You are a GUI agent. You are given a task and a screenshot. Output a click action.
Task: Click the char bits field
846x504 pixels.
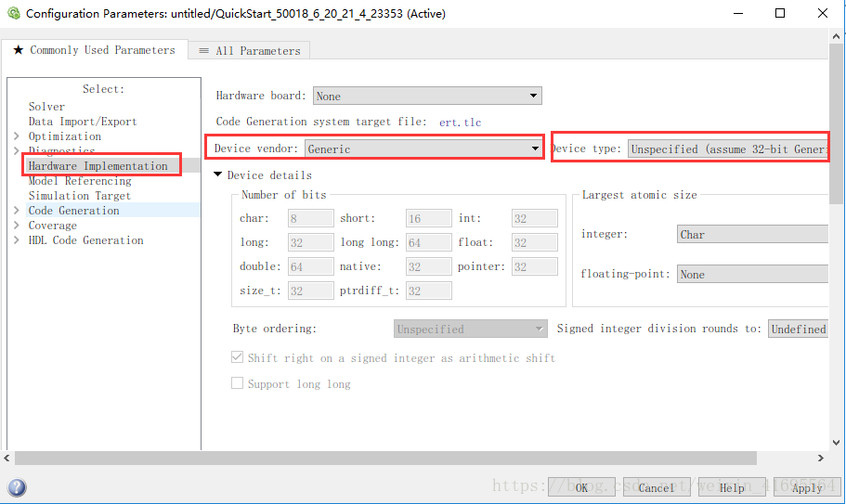coord(311,218)
